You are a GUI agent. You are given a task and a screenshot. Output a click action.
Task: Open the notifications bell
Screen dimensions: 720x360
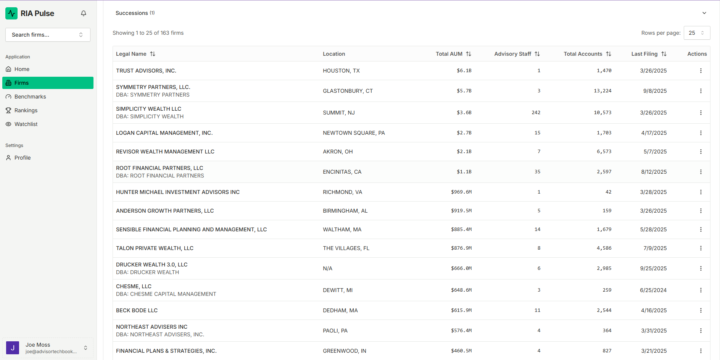coord(83,13)
